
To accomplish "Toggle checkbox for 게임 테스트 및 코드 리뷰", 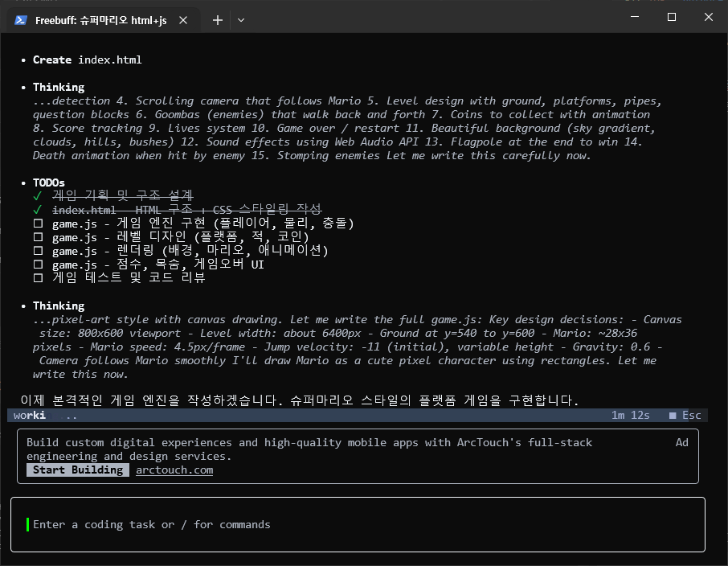I will tap(38, 278).
